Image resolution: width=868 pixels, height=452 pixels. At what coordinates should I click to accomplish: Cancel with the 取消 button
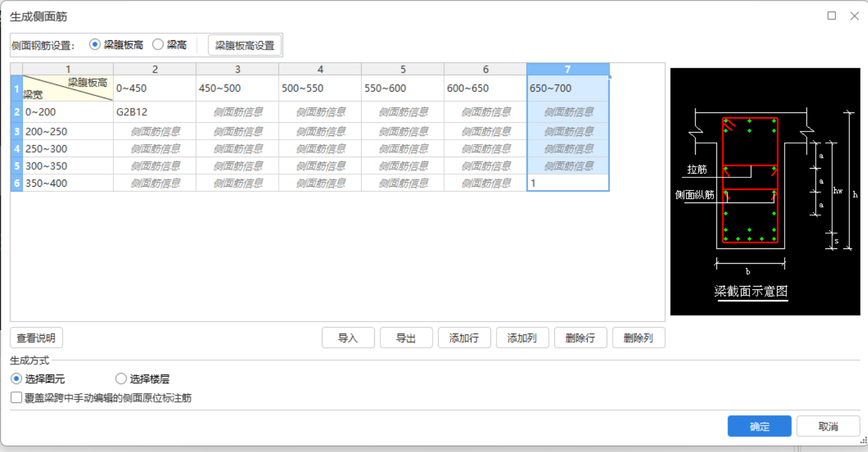pyautogui.click(x=828, y=426)
